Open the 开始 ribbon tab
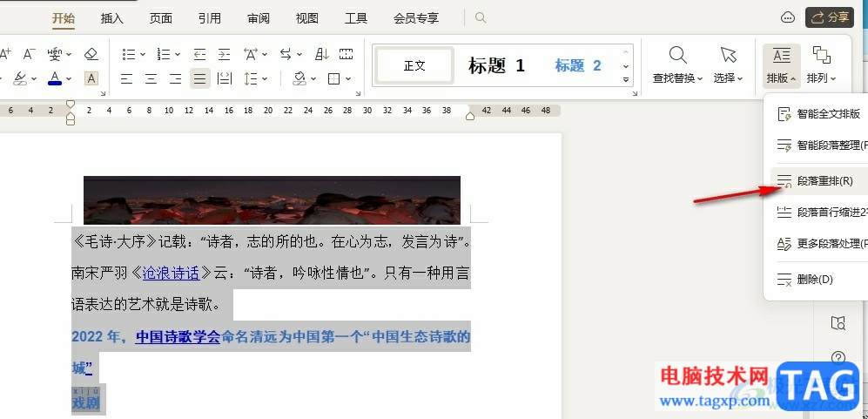Image resolution: width=868 pixels, height=419 pixels. [x=63, y=18]
